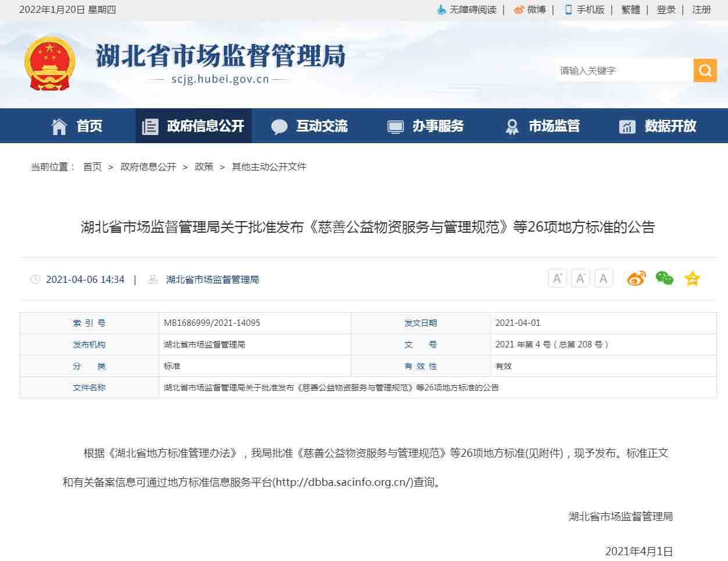Increase font size with A+ icon
The image size is (728, 561).
(557, 279)
